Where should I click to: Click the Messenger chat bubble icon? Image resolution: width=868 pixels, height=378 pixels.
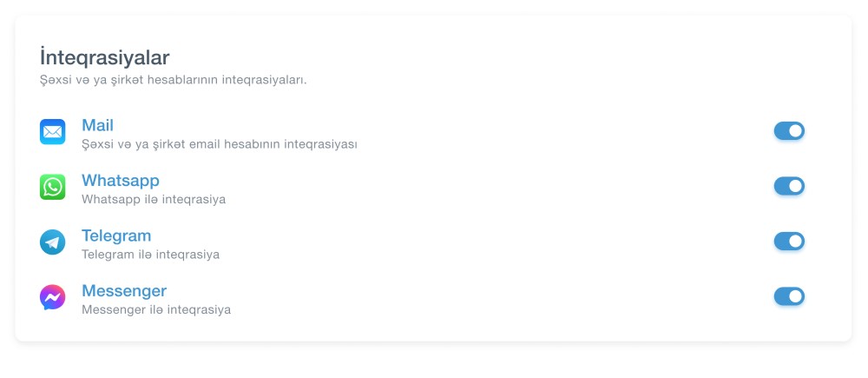point(53,298)
